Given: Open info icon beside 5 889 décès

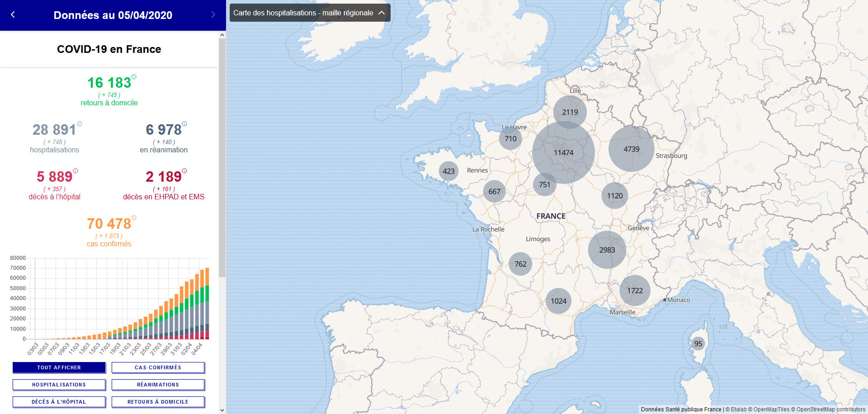Looking at the screenshot, I should coord(75,171).
